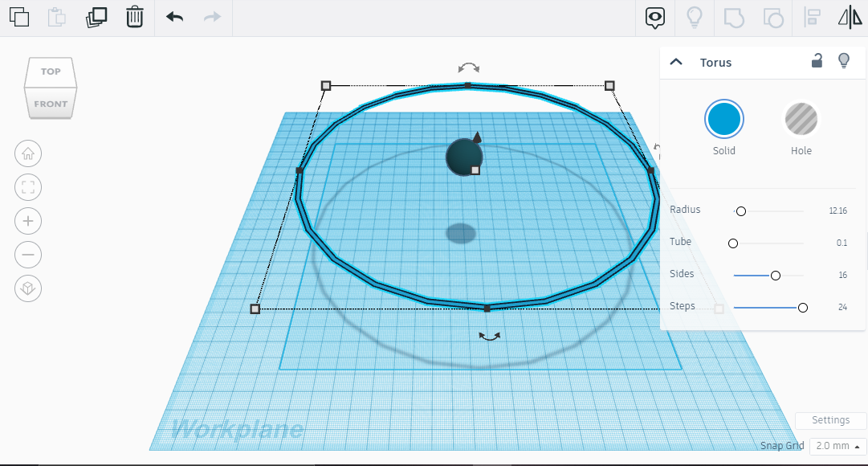Click the top toolbar lightbulb Hide icon

click(x=695, y=17)
